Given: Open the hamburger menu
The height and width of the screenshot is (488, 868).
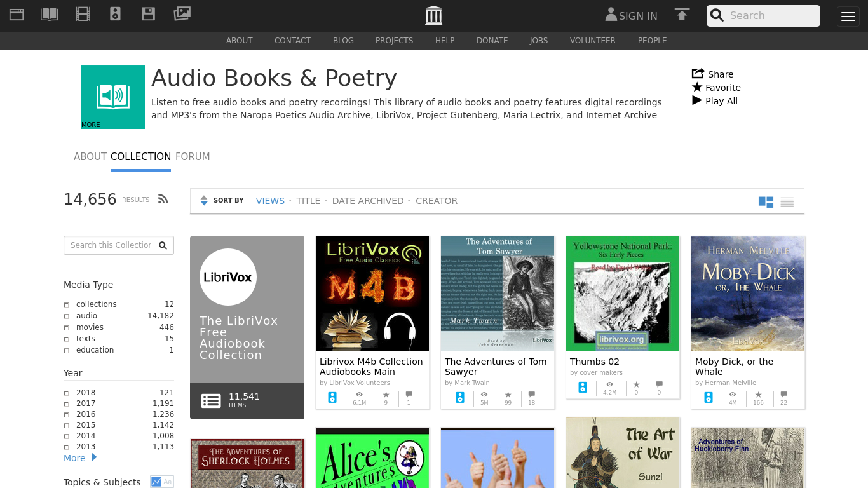Looking at the screenshot, I should (x=848, y=17).
